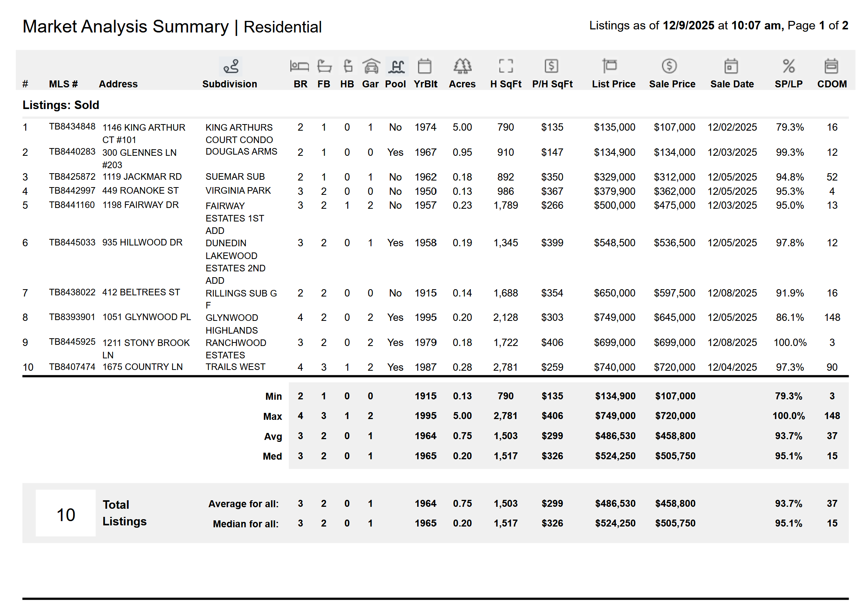Click the trees icon above Acres
The width and height of the screenshot is (868, 605).
coord(462,66)
